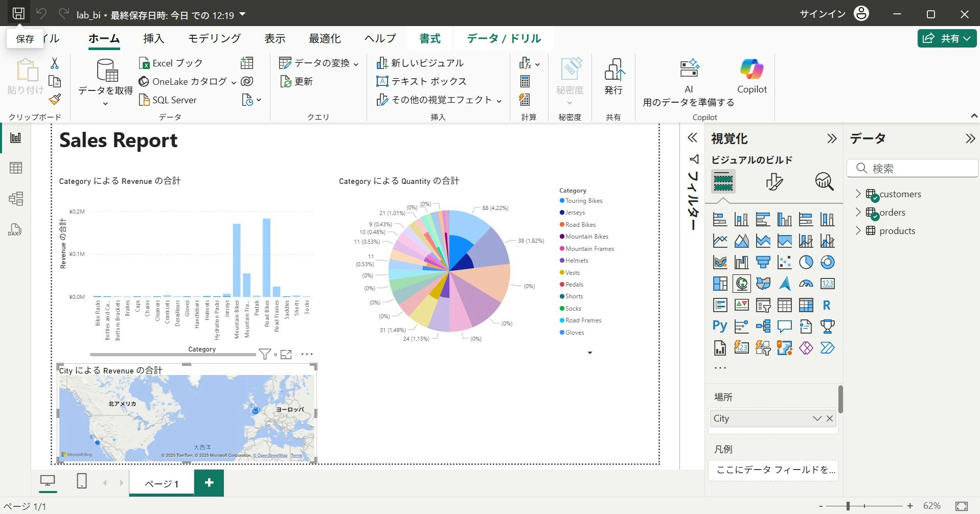The width and height of the screenshot is (980, 514).
Task: Open DAX query view in left sidebar
Action: (15, 229)
